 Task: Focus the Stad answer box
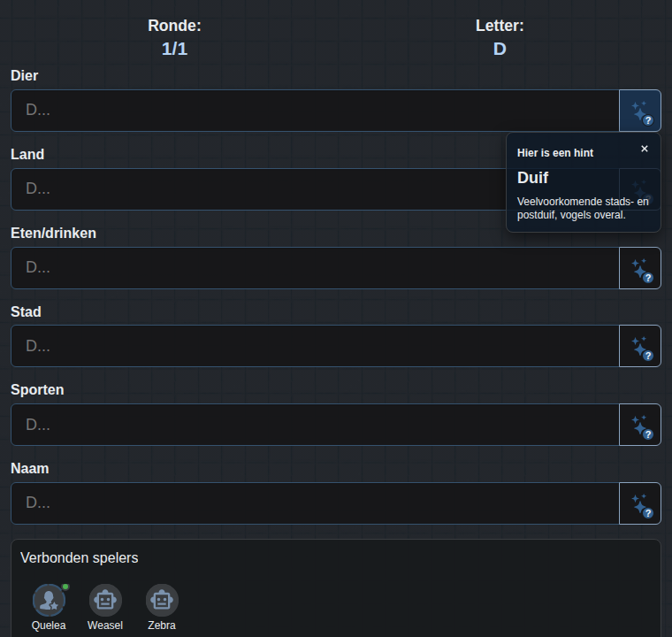point(315,346)
